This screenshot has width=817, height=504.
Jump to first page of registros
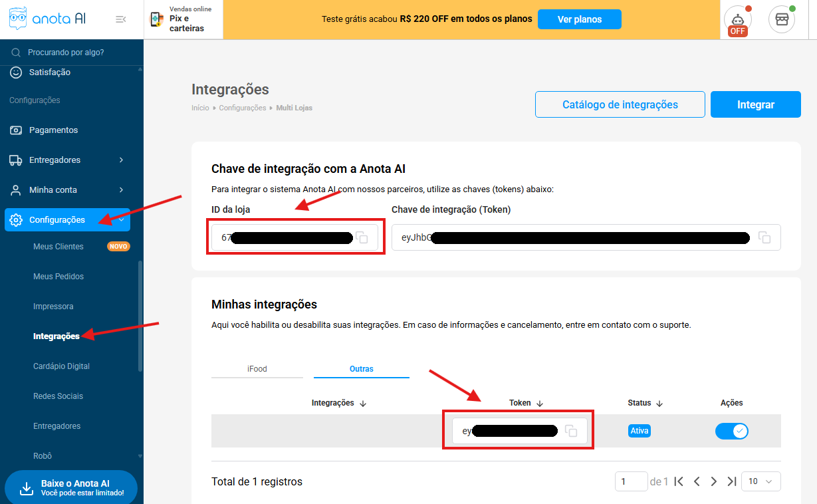click(679, 481)
